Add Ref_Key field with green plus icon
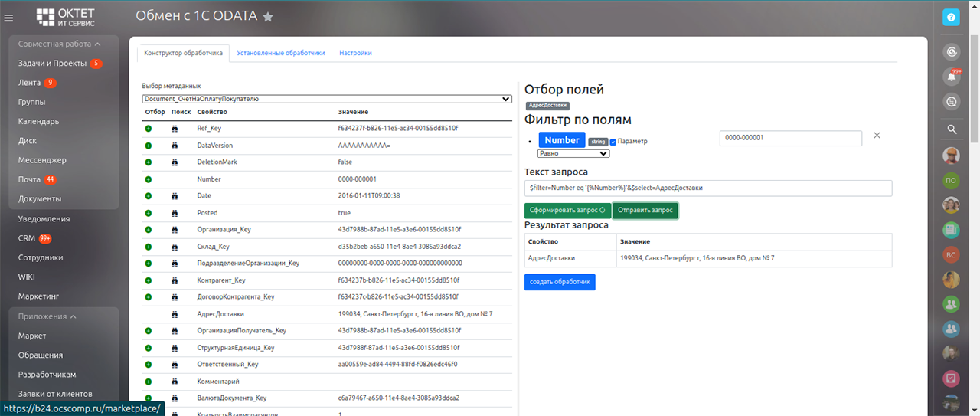Screen dimensions: 980x416 point(149,129)
